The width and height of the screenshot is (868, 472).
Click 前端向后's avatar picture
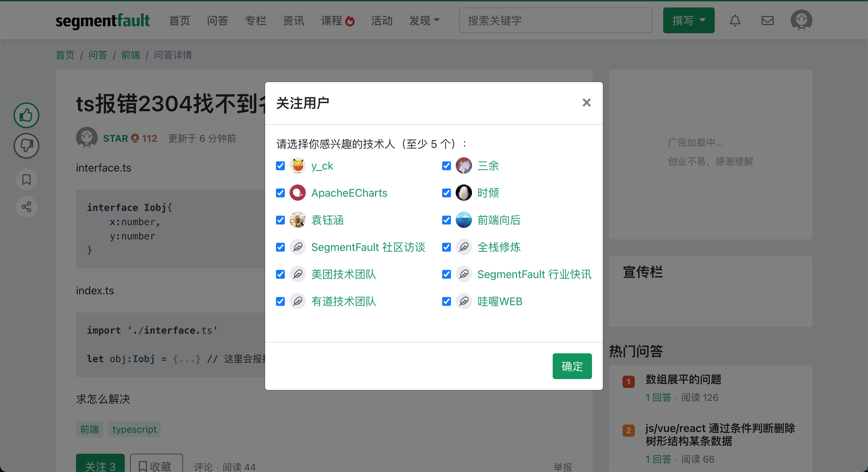(x=464, y=220)
